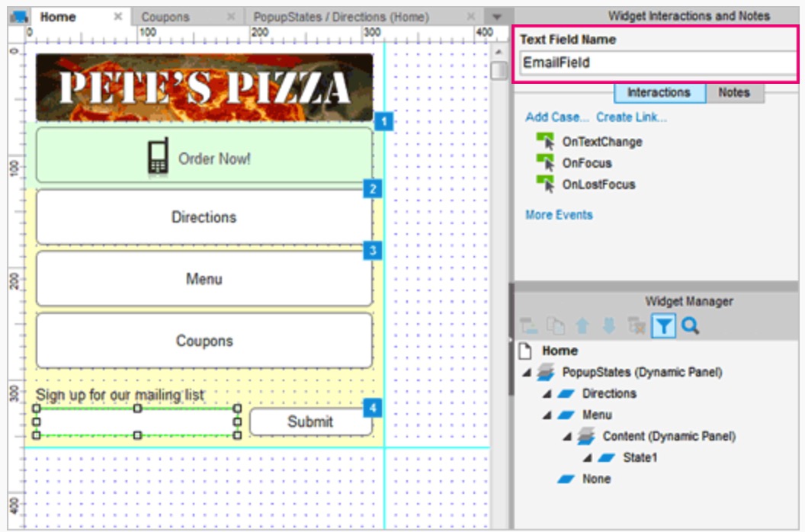The image size is (805, 532).
Task: Select the Home row in Widget Manager
Action: (x=560, y=351)
